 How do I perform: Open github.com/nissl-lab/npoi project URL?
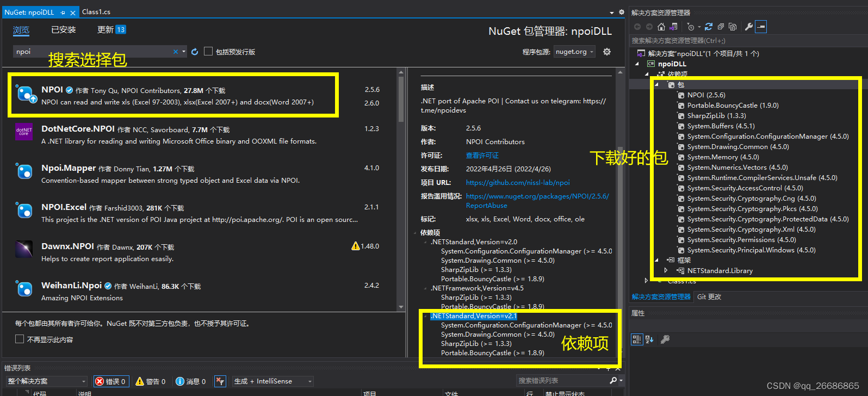pos(518,183)
